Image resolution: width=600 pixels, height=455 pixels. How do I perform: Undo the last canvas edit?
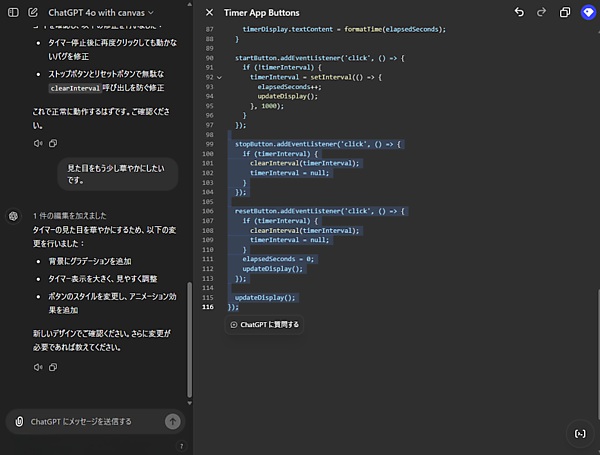tap(519, 12)
